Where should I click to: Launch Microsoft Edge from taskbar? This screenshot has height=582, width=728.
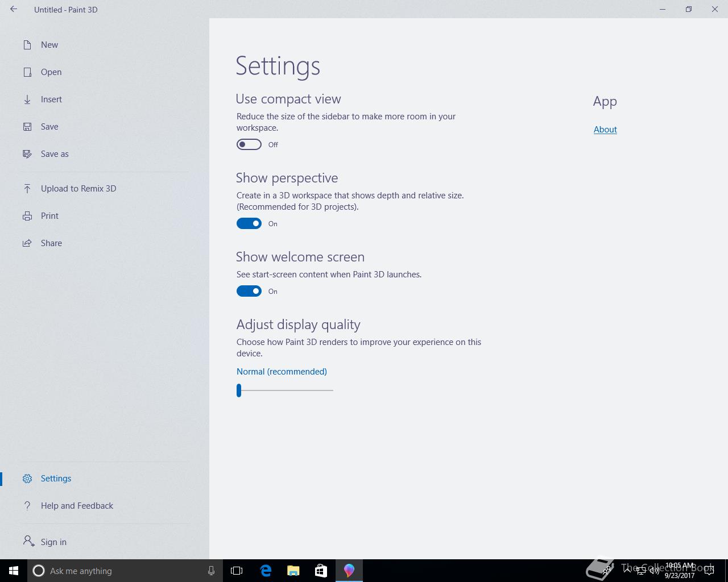266,571
